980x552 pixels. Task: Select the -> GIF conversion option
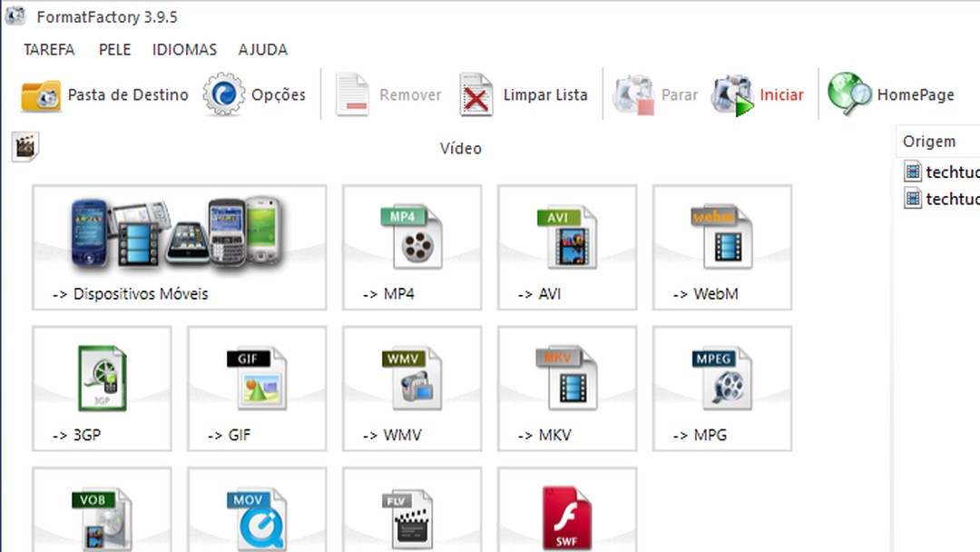tap(257, 389)
